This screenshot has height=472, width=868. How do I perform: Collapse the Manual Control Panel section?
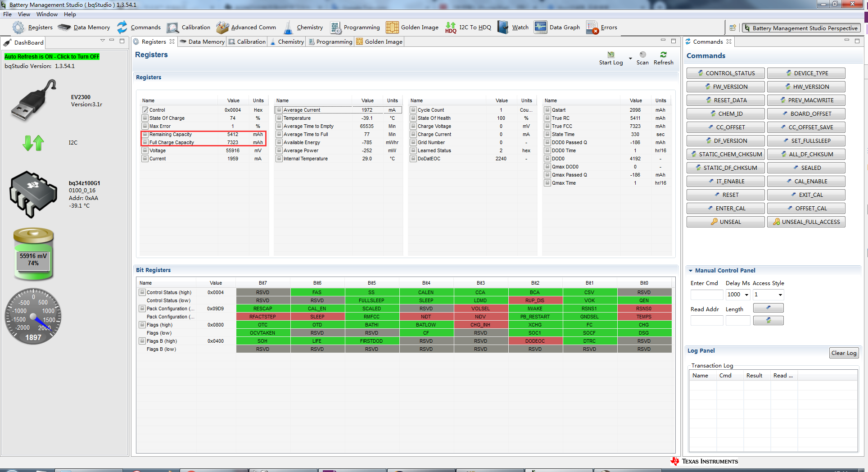tap(691, 271)
